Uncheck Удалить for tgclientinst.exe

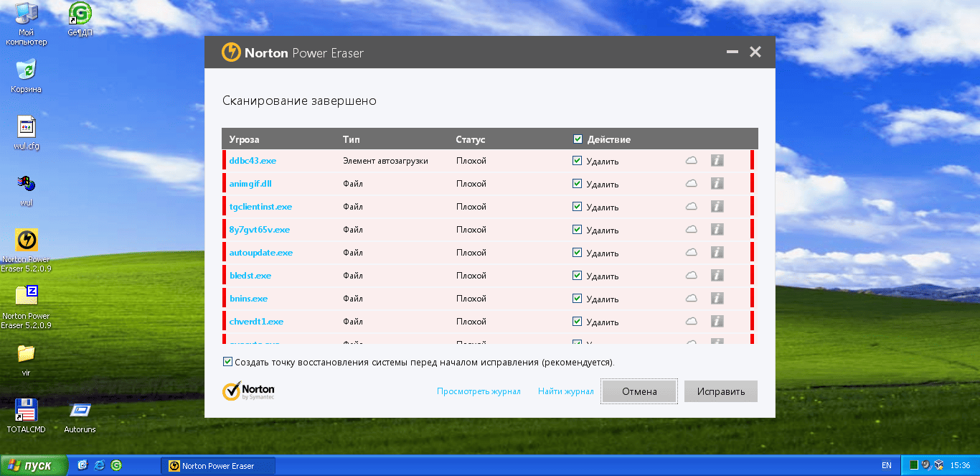(x=577, y=207)
